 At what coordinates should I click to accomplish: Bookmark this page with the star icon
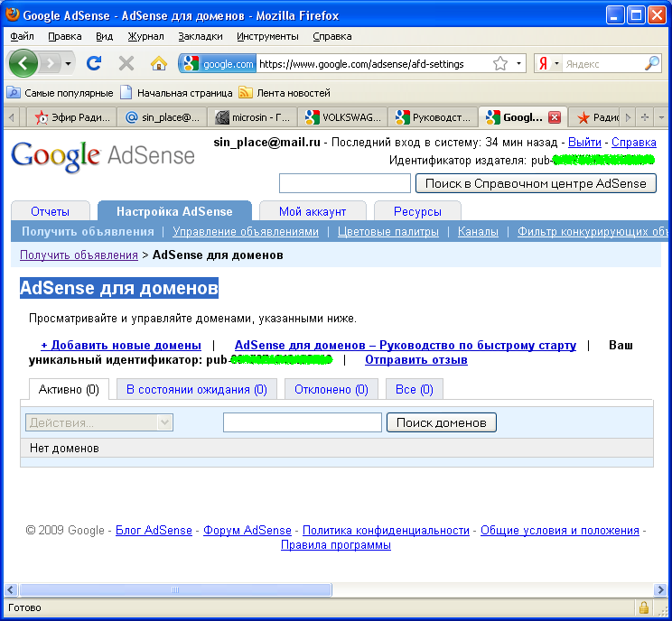click(500, 64)
